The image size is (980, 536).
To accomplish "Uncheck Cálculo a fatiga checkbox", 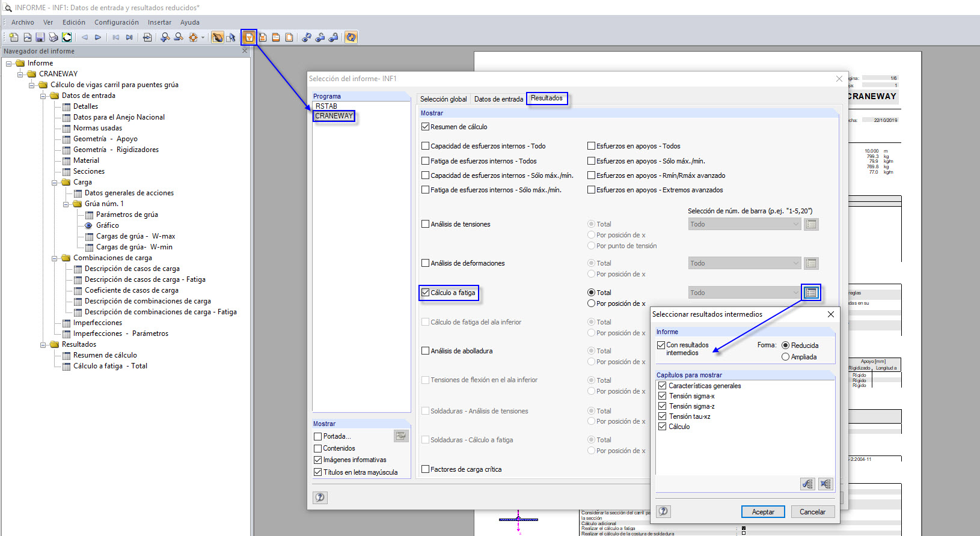I will [426, 293].
